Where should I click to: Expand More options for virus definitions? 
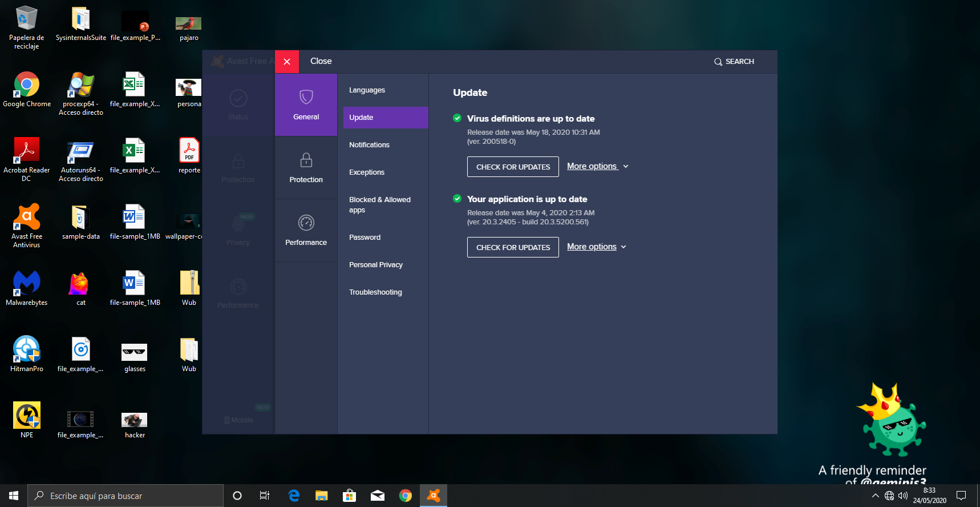coord(598,166)
